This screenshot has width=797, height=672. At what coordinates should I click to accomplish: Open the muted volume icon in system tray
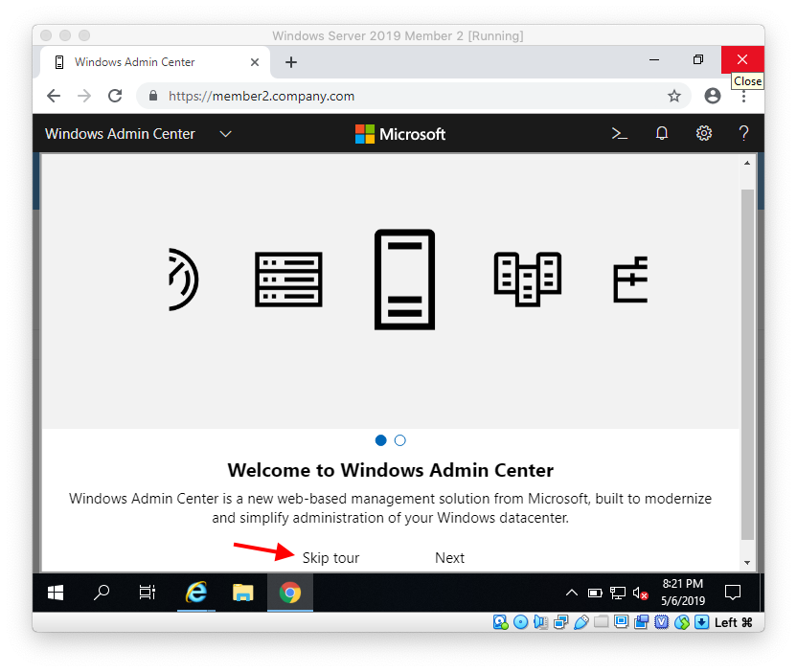tap(640, 593)
